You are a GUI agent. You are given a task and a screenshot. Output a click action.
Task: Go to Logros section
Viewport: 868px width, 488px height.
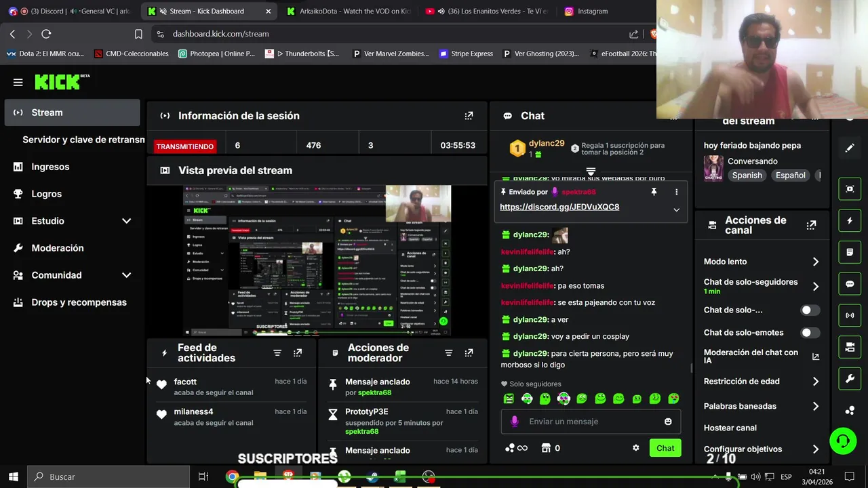[72, 194]
